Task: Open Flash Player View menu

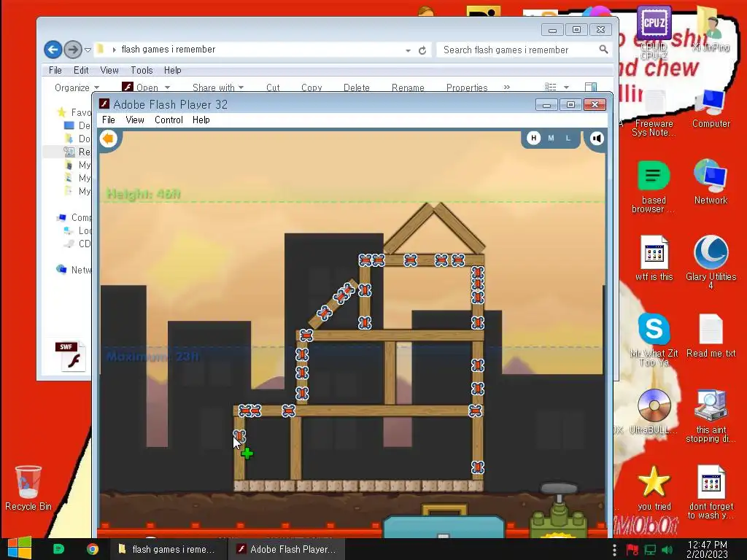Action: pyautogui.click(x=135, y=120)
